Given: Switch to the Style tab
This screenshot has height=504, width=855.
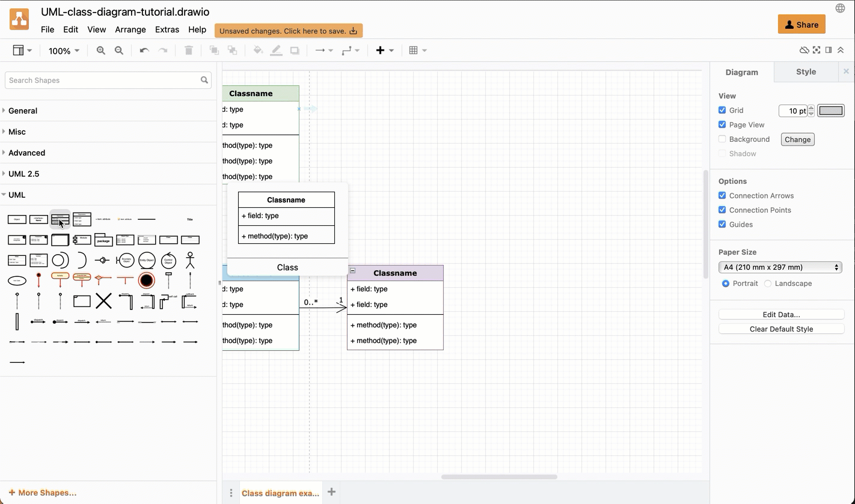Looking at the screenshot, I should tap(805, 71).
